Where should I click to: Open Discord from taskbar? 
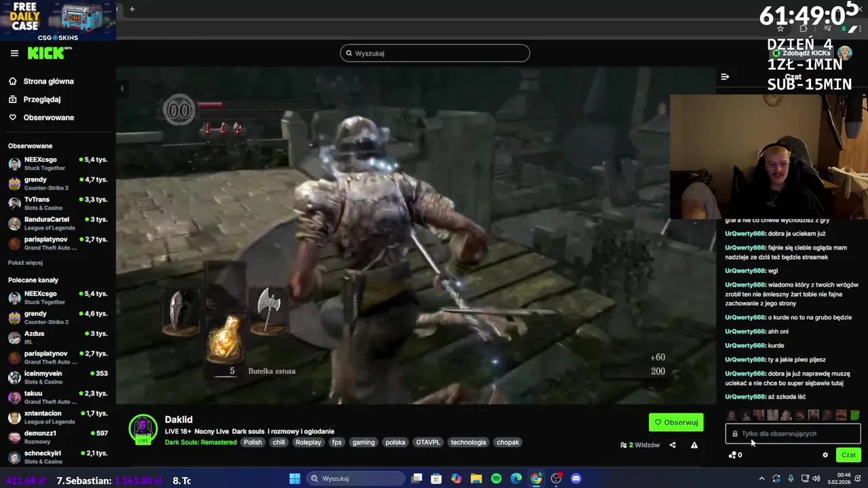click(x=576, y=479)
